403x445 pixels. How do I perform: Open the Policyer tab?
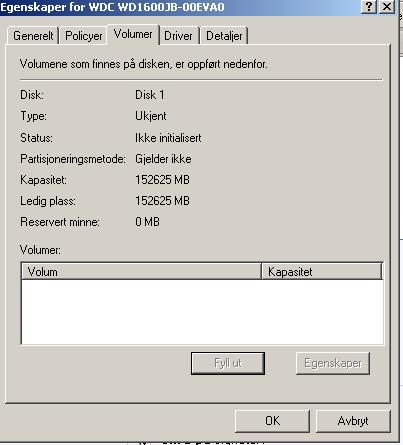(84, 35)
